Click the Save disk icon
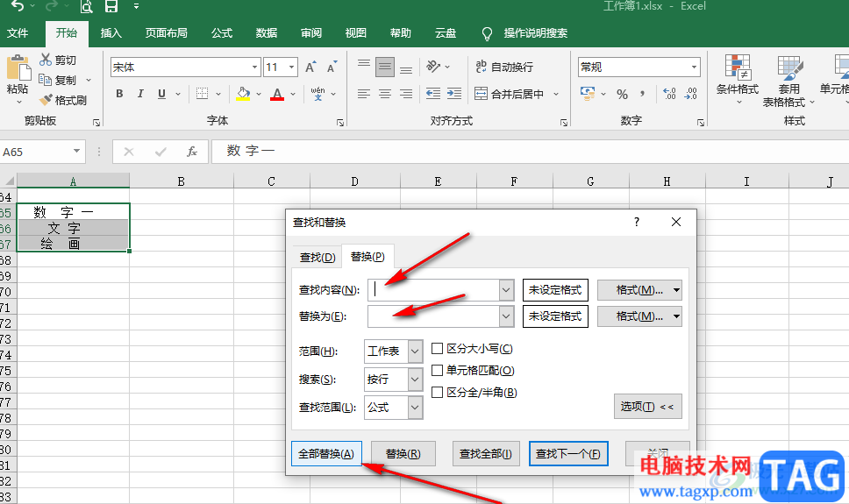Screen dimensions: 849x504 tap(111, 6)
